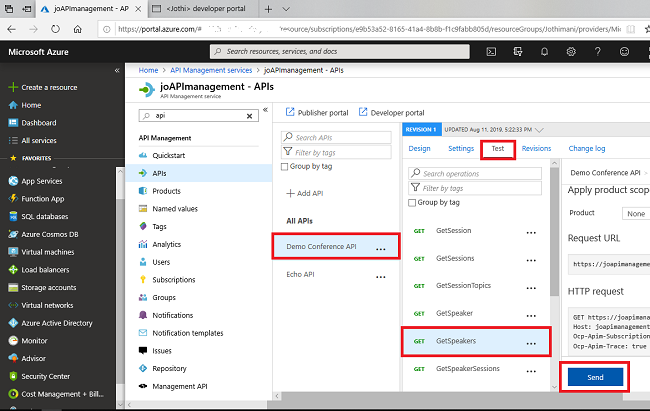Open more options for Echo API
The height and width of the screenshot is (411, 650).
tap(381, 277)
